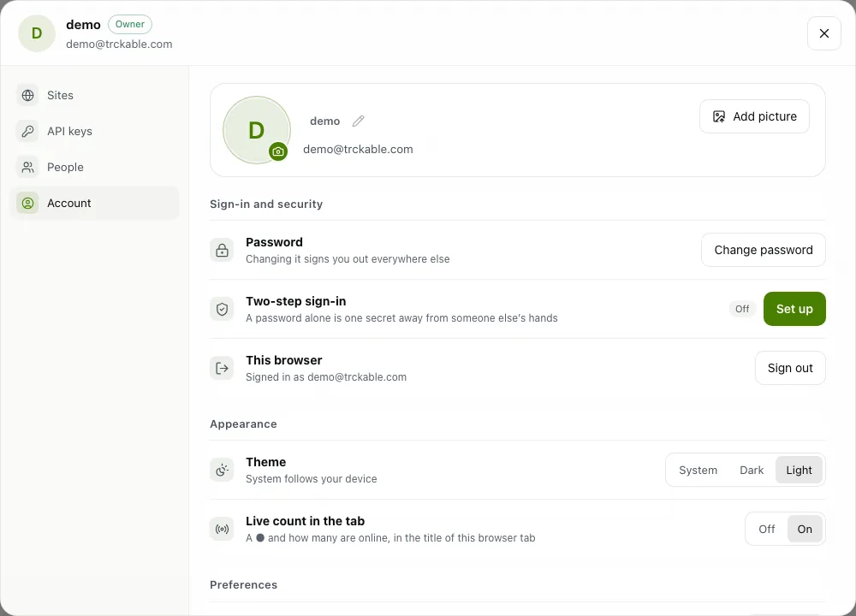Click the "Live count in the tab" title
Screen dimensions: 856x616
pyautogui.click(x=306, y=521)
